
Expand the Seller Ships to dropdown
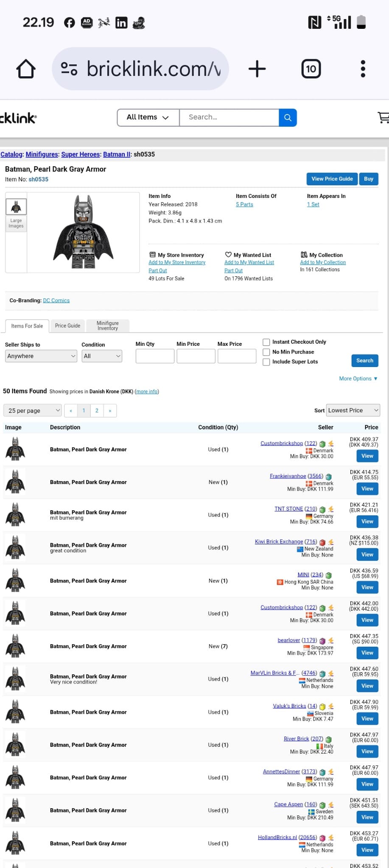coord(41,356)
